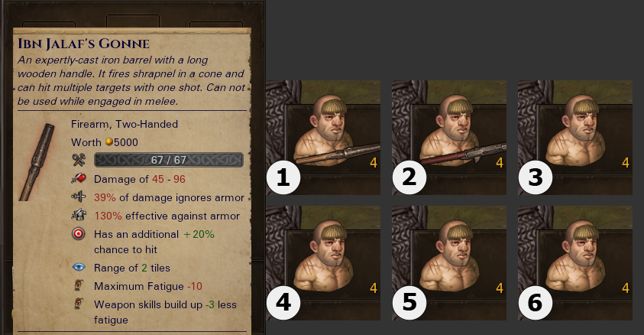The width and height of the screenshot is (644, 335).
Task: Click the weapon skills fatigue icon
Action: coord(79,304)
